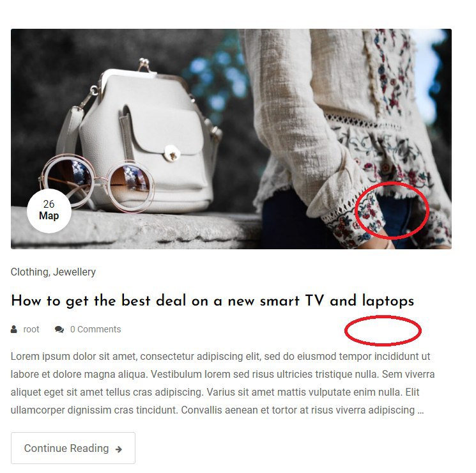Image resolution: width=476 pixels, height=473 pixels.
Task: Click the ellipsis ending the excerpt
Action: (420, 410)
